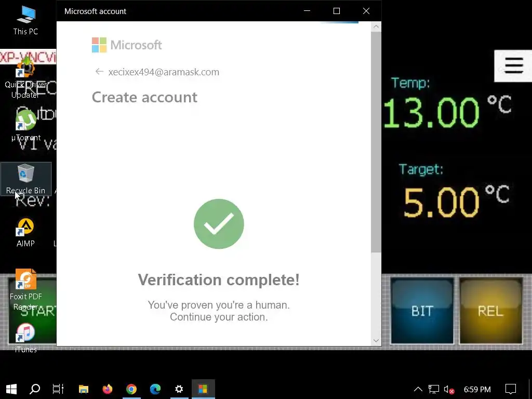Switch to Settings on taskbar

pyautogui.click(x=179, y=389)
